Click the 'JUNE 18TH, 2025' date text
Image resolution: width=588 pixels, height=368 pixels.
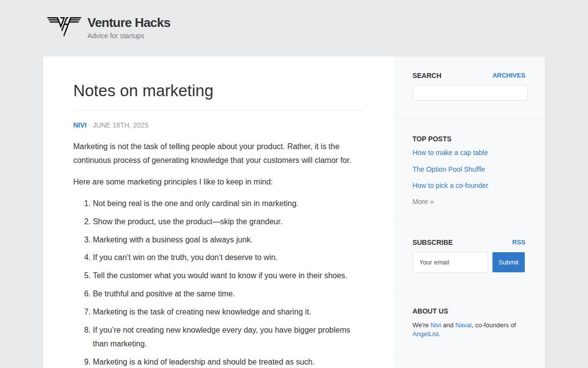(120, 125)
